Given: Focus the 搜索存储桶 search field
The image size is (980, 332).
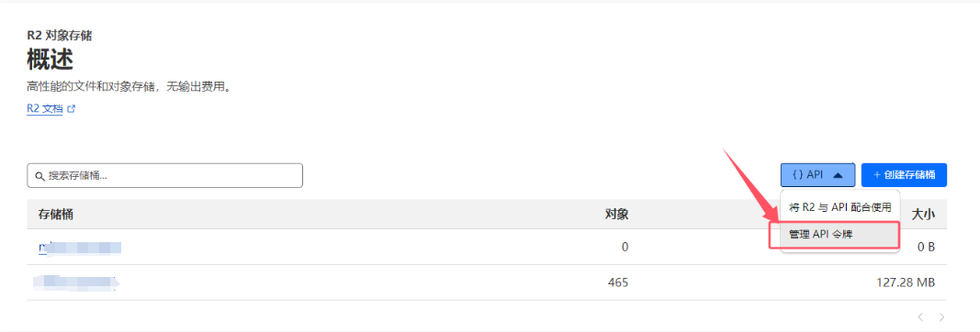Looking at the screenshot, I should point(165,175).
